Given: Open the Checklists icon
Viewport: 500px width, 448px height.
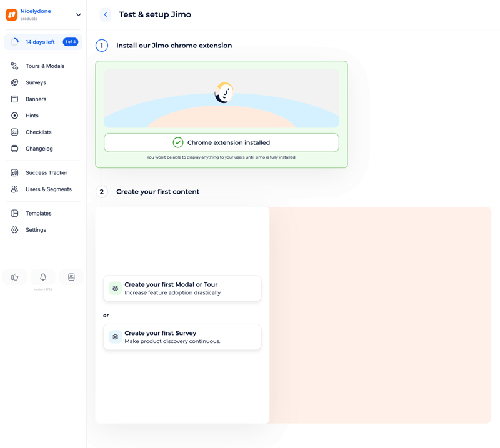Looking at the screenshot, I should 14,132.
